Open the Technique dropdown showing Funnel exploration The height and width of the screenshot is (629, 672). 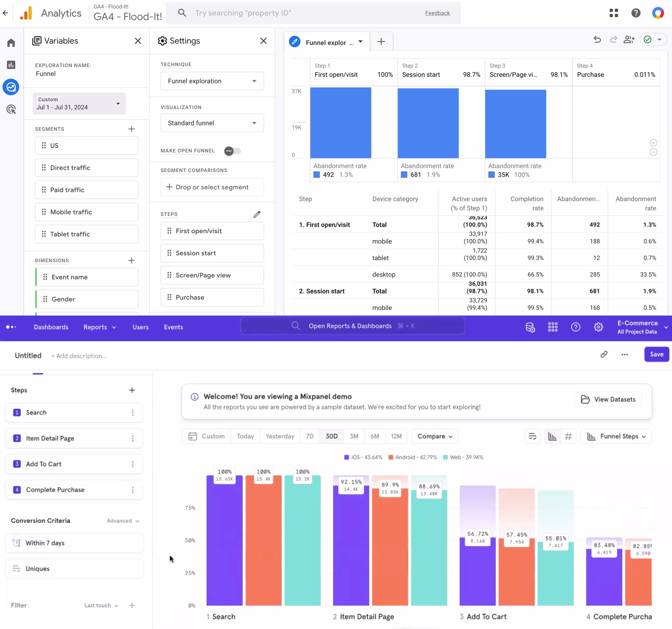pyautogui.click(x=212, y=81)
